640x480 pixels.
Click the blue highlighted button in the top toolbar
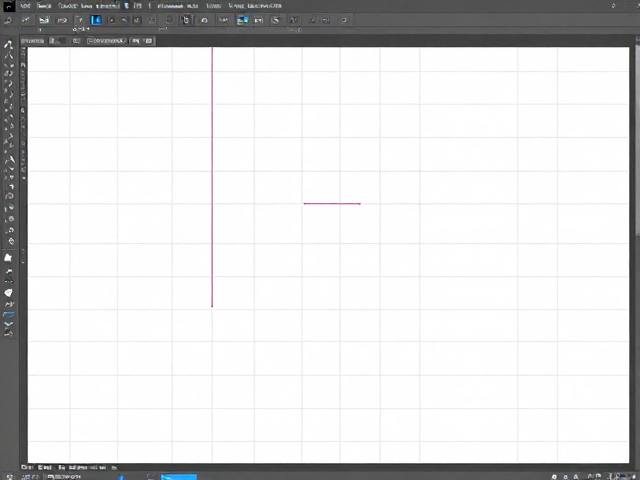coord(96,20)
